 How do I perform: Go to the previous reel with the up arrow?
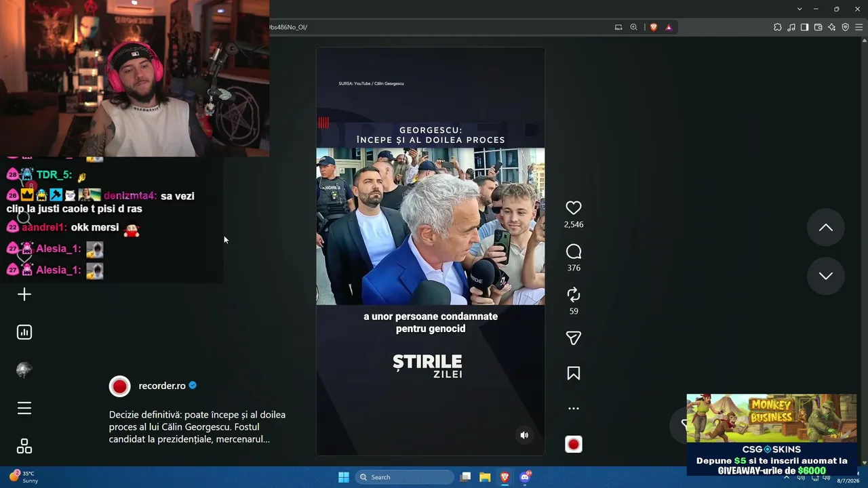pyautogui.click(x=825, y=228)
